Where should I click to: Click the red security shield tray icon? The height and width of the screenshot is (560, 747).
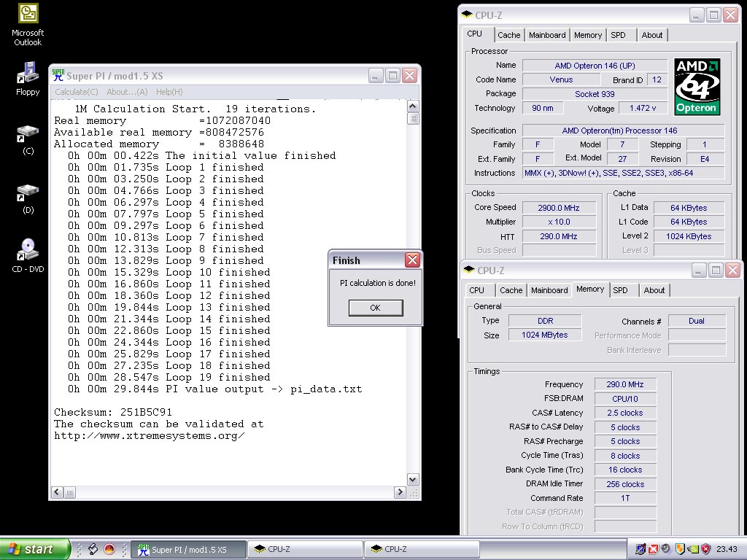pyautogui.click(x=705, y=549)
